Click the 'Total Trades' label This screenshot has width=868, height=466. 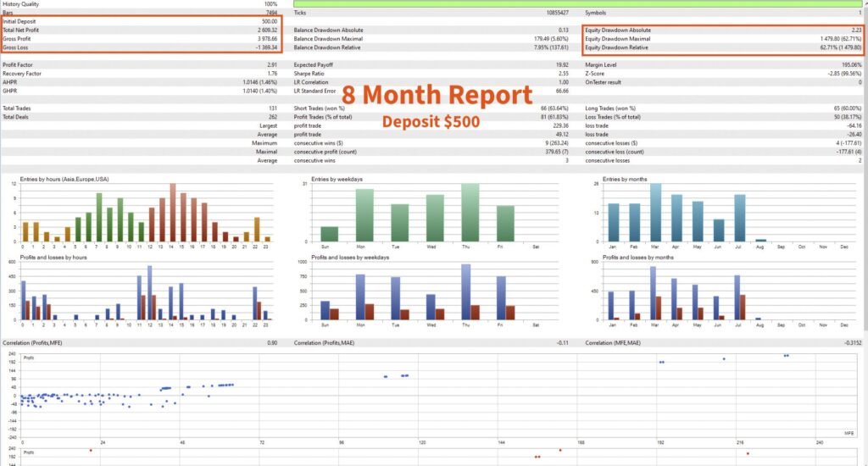[17, 108]
